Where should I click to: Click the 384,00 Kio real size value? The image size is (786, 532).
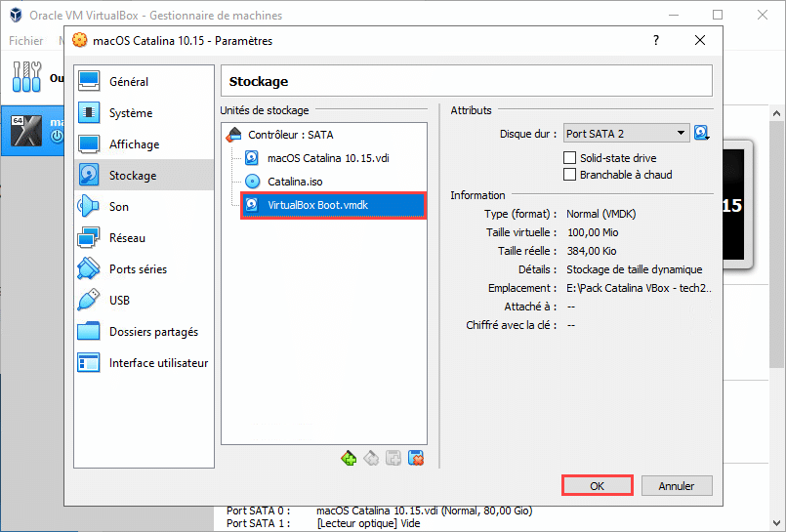pos(592,251)
